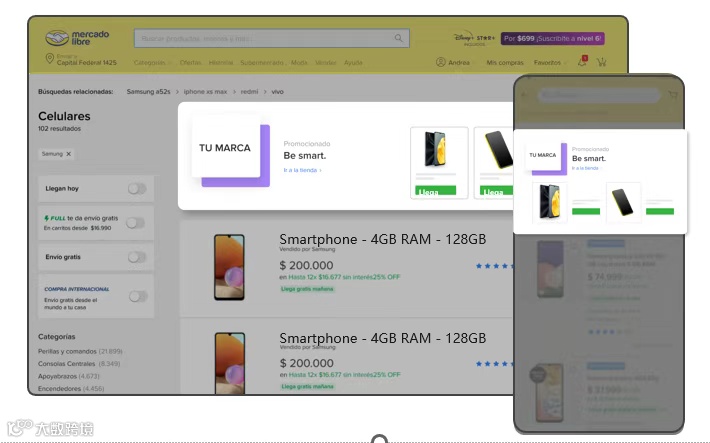Click second smartphone's star rating
Viewport: 710px width, 443px height.
[x=494, y=364]
